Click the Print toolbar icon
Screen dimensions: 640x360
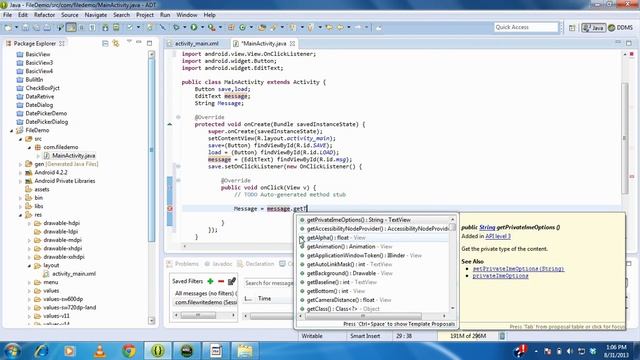click(47, 27)
